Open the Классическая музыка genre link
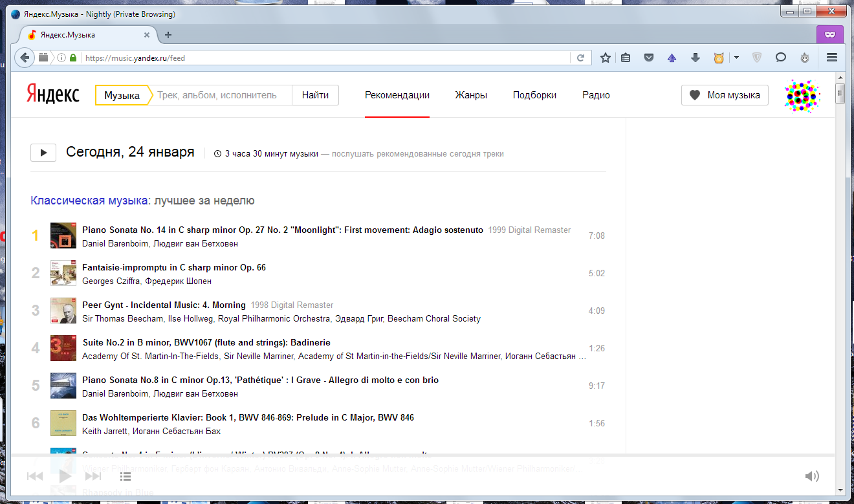The image size is (854, 504). (89, 201)
